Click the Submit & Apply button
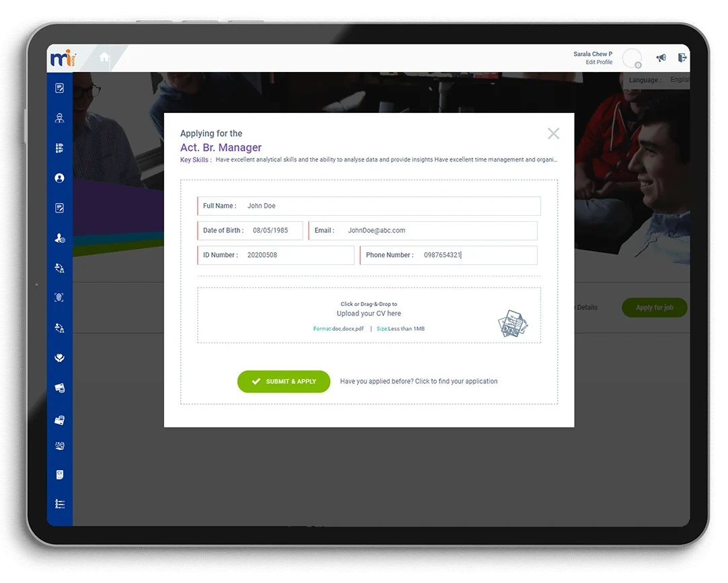The height and width of the screenshot is (583, 728). coord(283,381)
